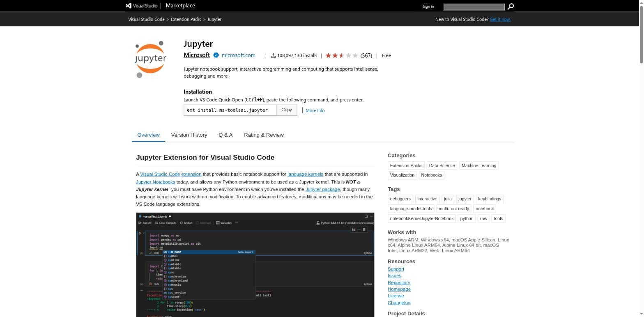Select the ext install ms-toolsai.jupyter command field
644x317 pixels.
tap(230, 110)
